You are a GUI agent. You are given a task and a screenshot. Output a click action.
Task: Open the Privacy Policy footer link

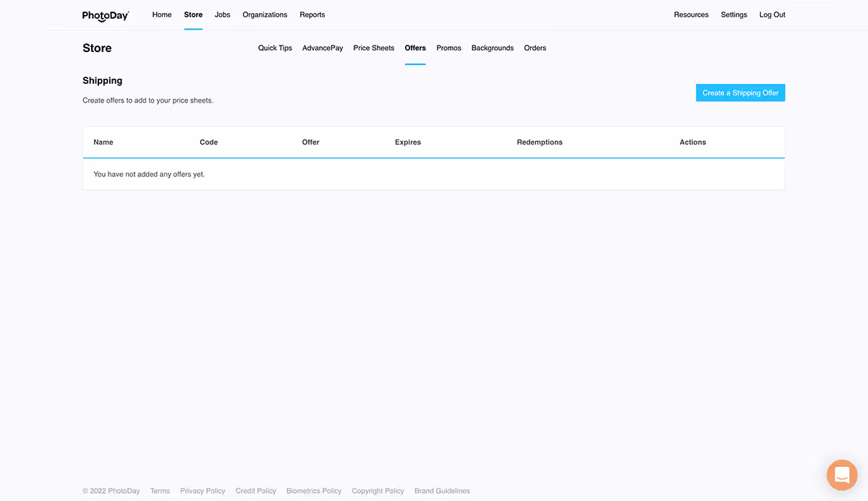click(x=203, y=491)
